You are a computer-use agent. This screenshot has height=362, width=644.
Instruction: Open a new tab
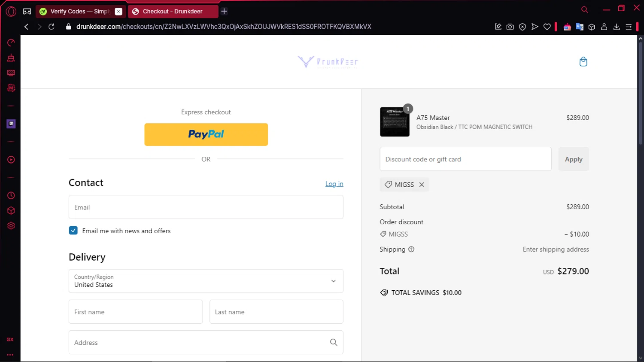point(224,12)
